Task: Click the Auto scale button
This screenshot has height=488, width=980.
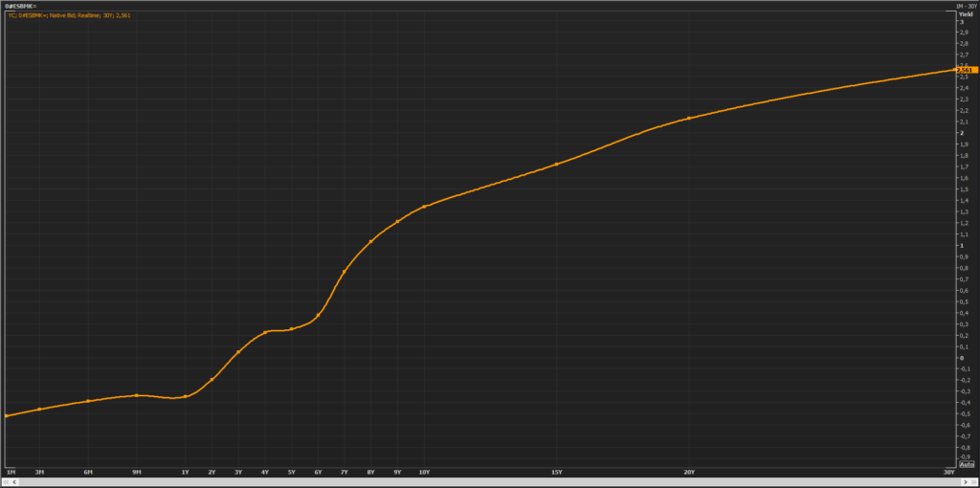Action: [967, 464]
